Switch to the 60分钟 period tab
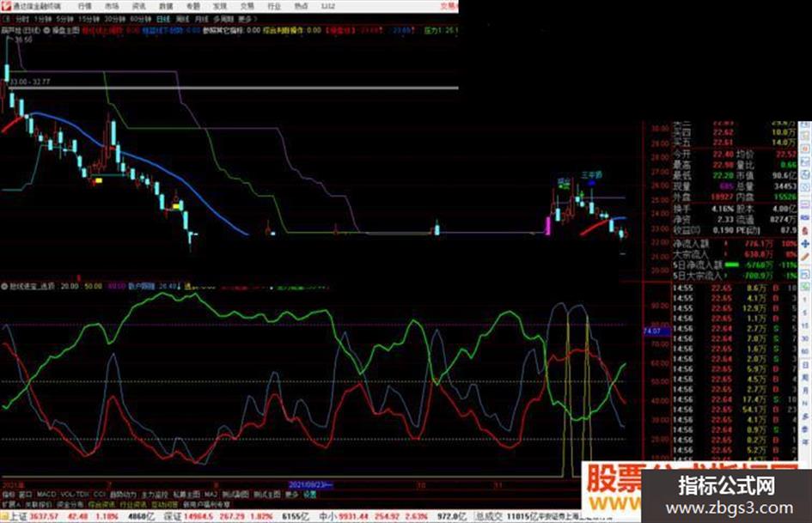 pos(140,19)
